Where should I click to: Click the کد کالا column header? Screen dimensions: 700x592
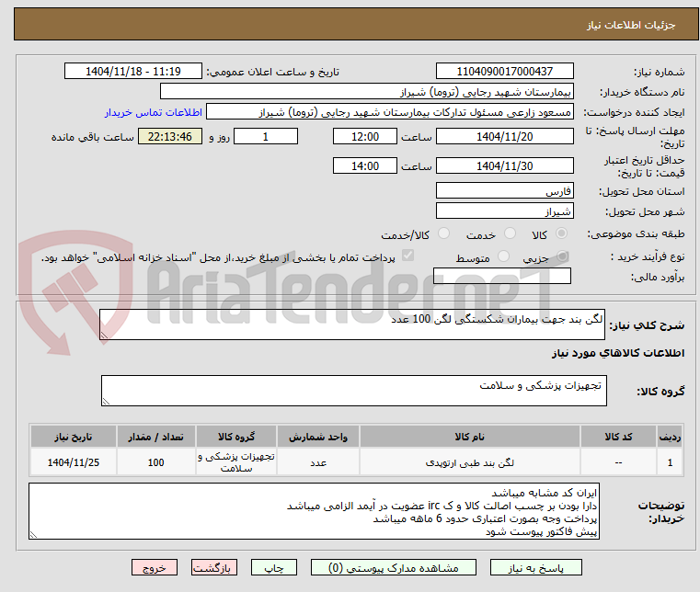point(618,437)
